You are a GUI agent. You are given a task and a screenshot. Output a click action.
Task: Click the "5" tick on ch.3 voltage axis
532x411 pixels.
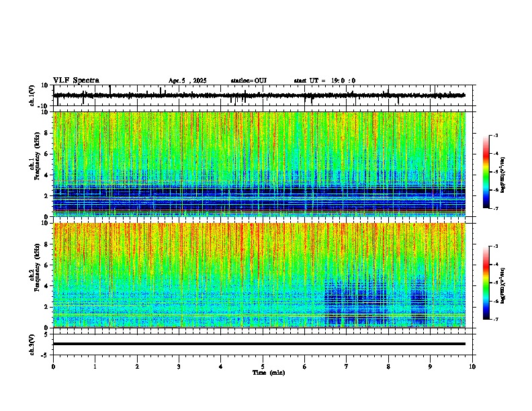tap(47, 334)
